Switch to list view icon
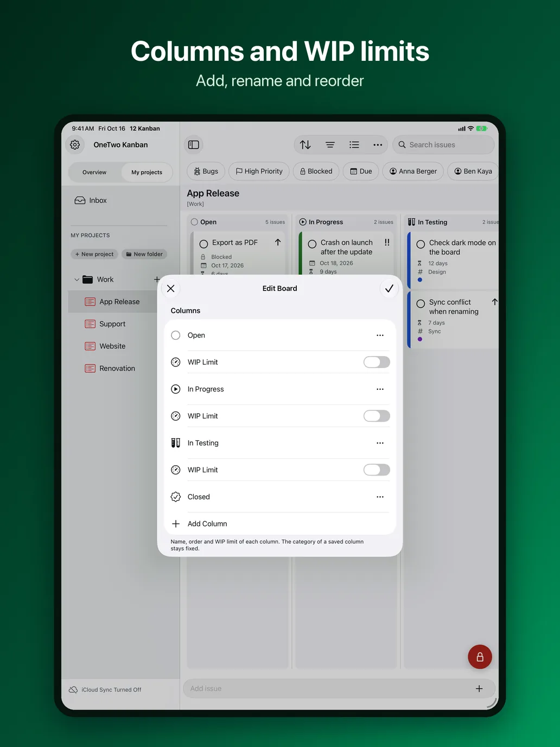This screenshot has width=560, height=747. pos(354,145)
